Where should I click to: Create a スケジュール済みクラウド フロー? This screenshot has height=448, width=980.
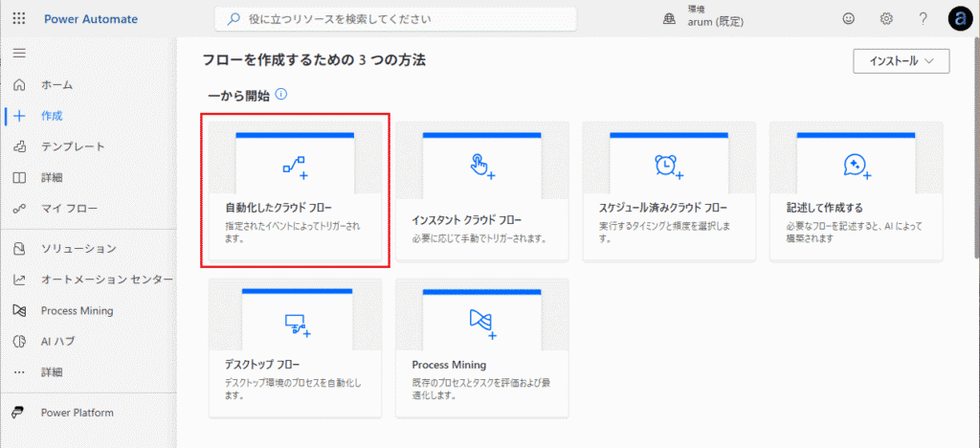(669, 190)
